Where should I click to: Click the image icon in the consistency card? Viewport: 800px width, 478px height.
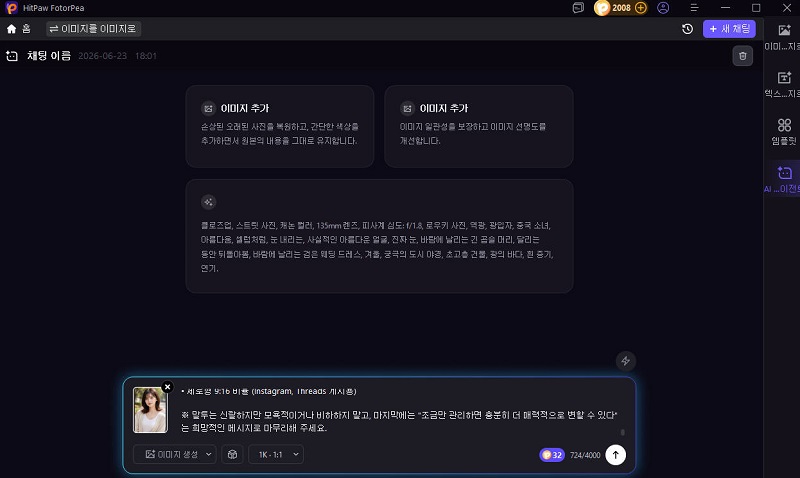407,108
